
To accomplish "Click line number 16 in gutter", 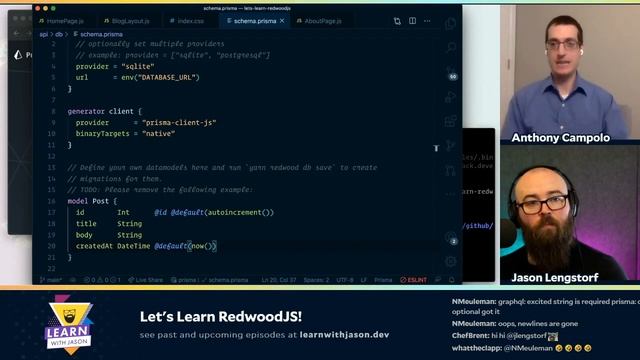I will (x=51, y=201).
